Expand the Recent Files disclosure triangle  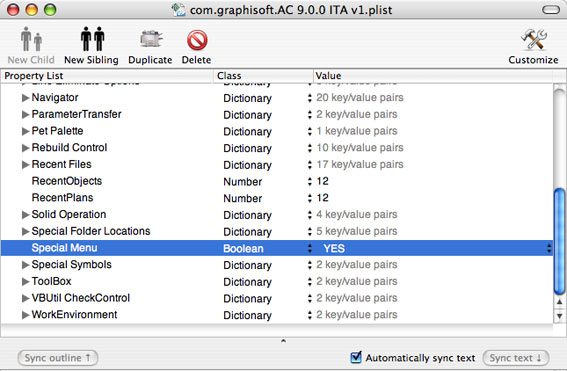click(25, 165)
